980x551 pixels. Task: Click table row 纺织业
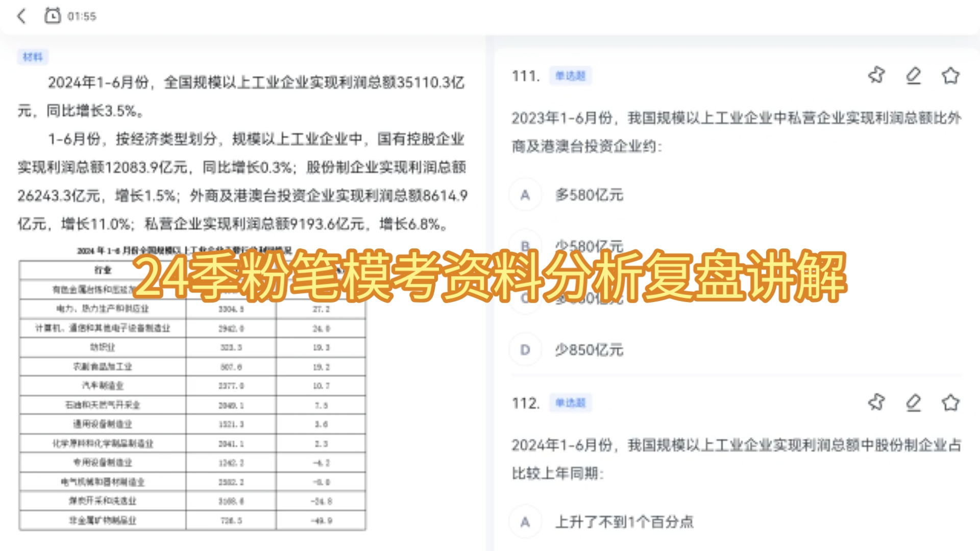[x=192, y=347]
